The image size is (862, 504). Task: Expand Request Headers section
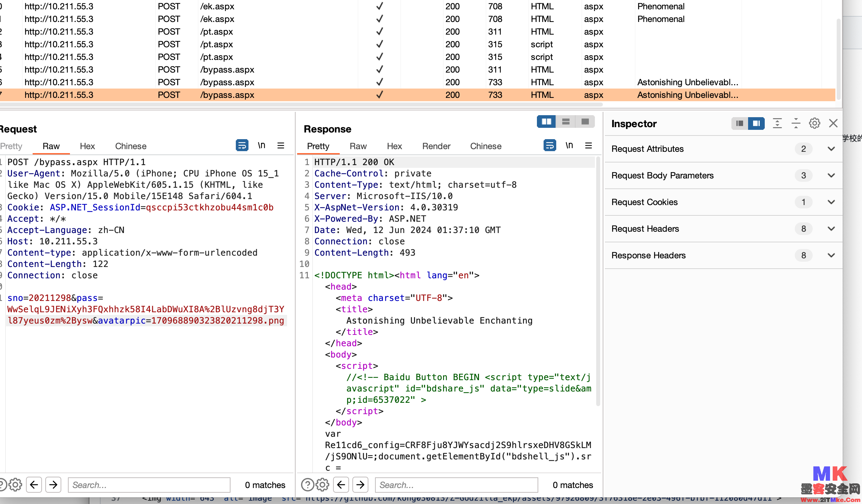831,229
